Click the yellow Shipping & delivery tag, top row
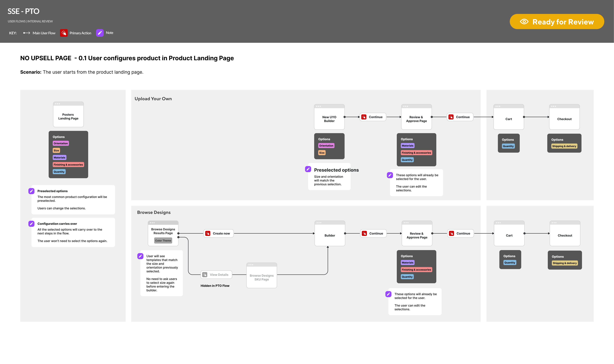The width and height of the screenshot is (614, 364). coord(564,146)
